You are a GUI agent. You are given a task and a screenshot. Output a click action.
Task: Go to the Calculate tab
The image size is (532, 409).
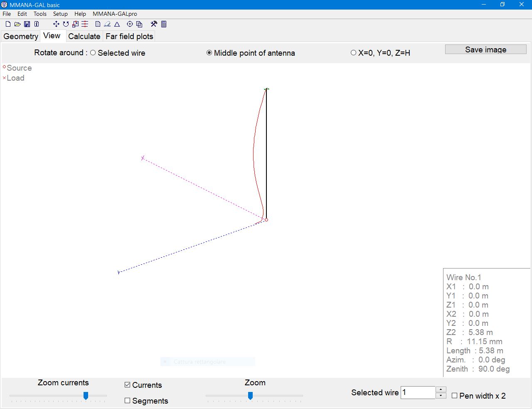click(84, 36)
